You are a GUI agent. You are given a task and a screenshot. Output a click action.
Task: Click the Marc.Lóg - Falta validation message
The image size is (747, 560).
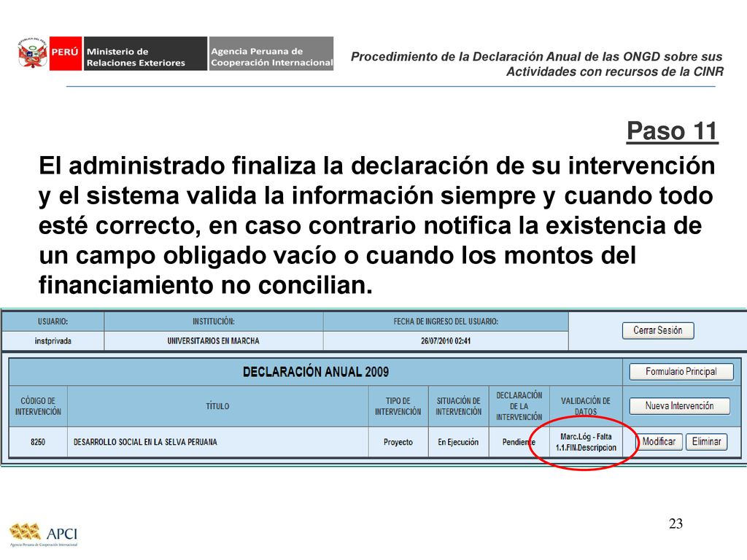point(586,442)
